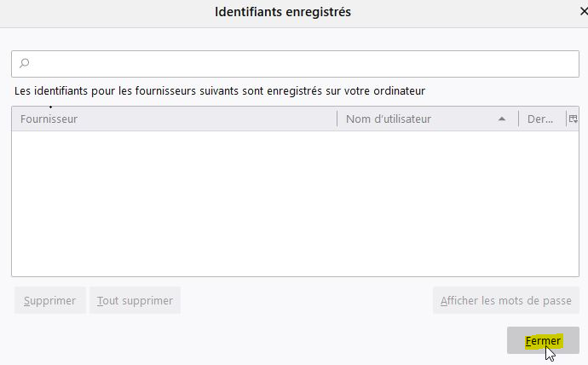Show passwords with Afficher les mots de passe
Viewport: 588px width, 365px height.
[506, 300]
